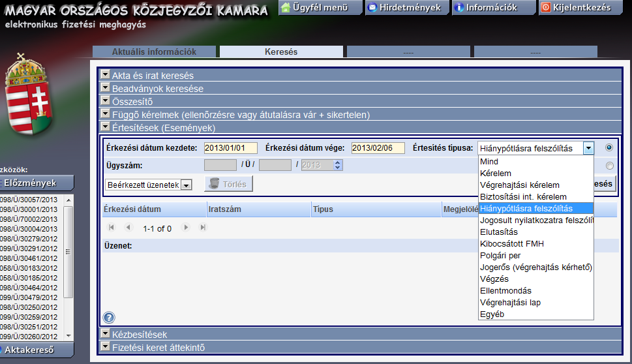Click the year stepper on Ügyszám
This screenshot has height=364, width=632.
click(x=338, y=165)
